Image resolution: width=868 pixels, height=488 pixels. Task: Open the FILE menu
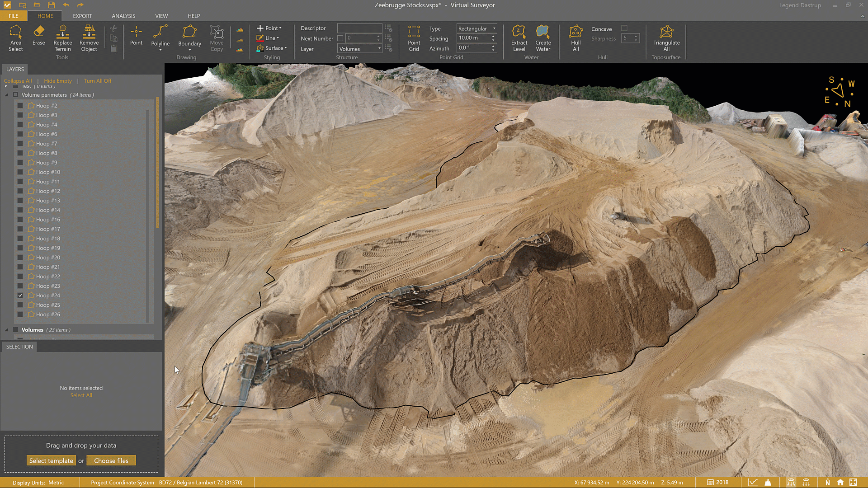(14, 16)
